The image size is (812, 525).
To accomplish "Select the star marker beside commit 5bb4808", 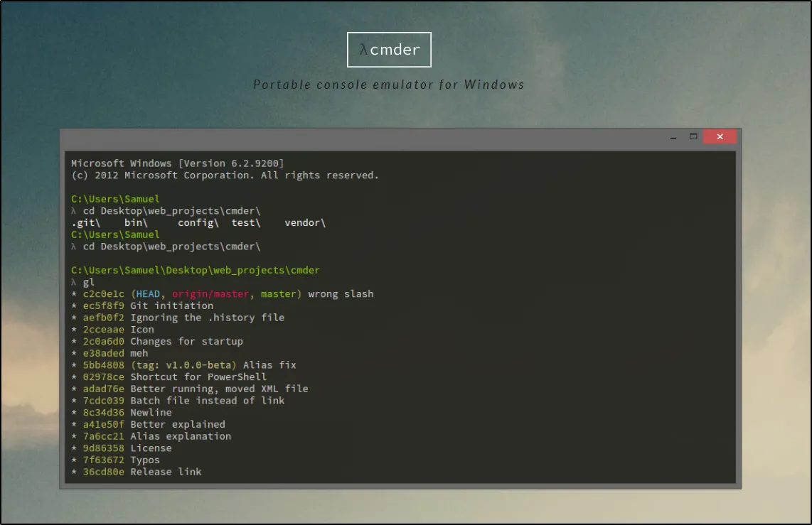I will 72,364.
